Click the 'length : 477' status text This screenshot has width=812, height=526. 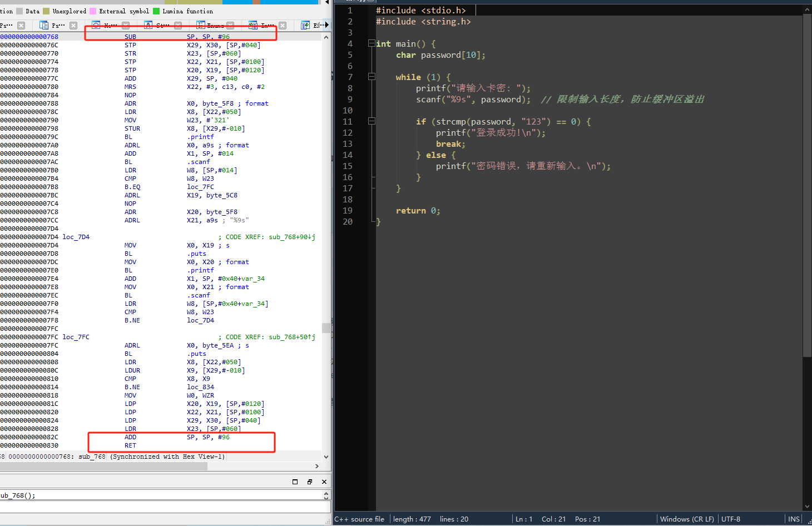[412, 519]
